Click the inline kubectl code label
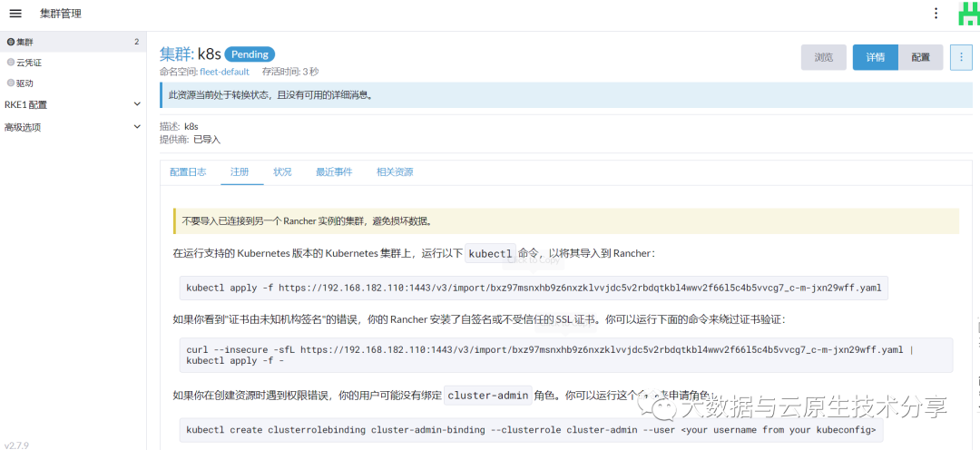This screenshot has width=980, height=450. tap(491, 254)
